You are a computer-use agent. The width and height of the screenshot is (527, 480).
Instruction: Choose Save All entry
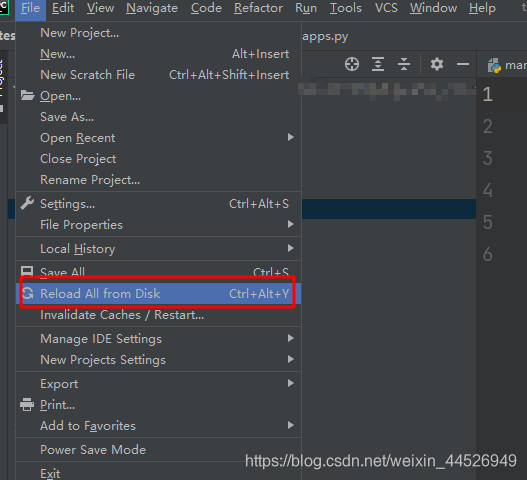pos(158,272)
